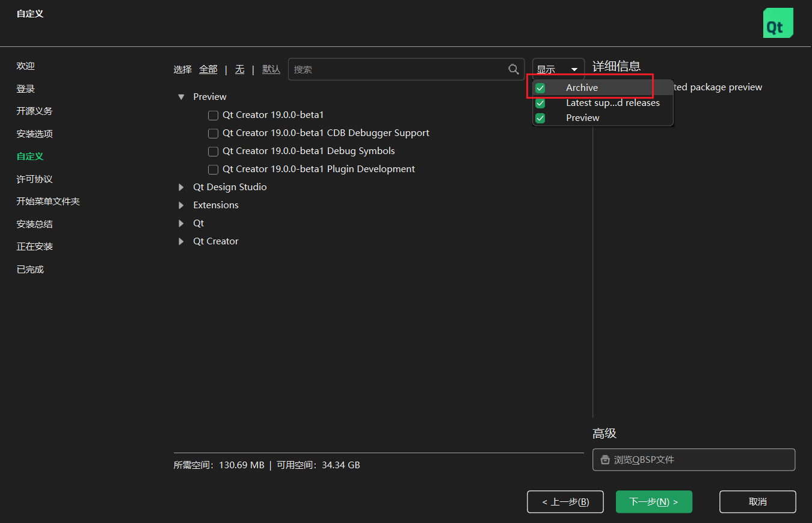
Task: Select the Archive menu entry label
Action: point(582,88)
